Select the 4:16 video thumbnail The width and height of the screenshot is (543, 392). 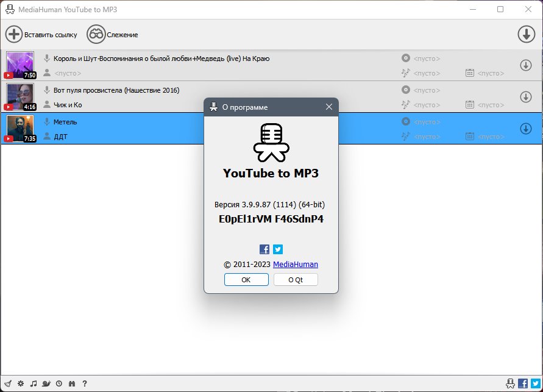pyautogui.click(x=21, y=97)
